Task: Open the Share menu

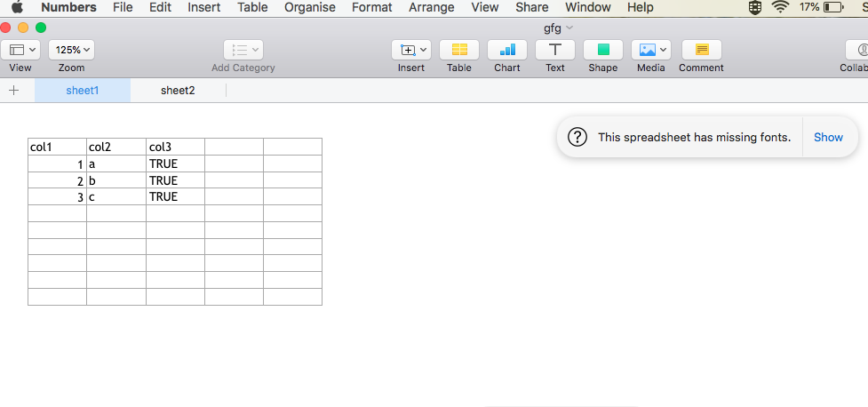Action: point(532,7)
